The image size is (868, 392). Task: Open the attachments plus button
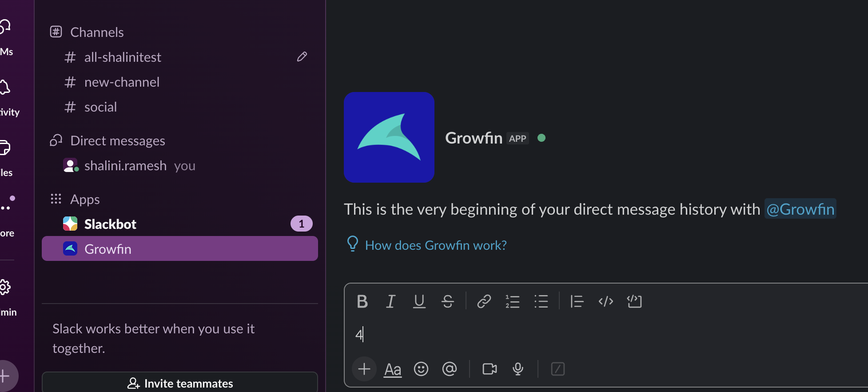(x=364, y=369)
